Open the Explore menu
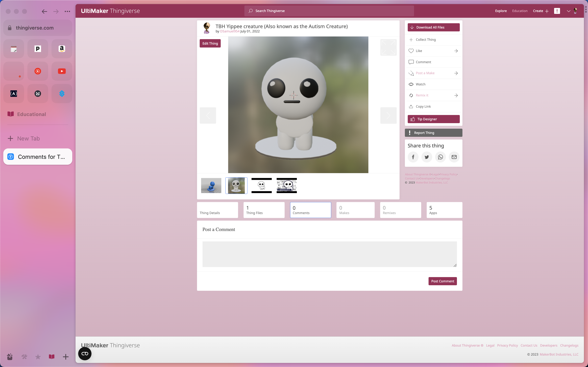The image size is (588, 367). tap(501, 11)
